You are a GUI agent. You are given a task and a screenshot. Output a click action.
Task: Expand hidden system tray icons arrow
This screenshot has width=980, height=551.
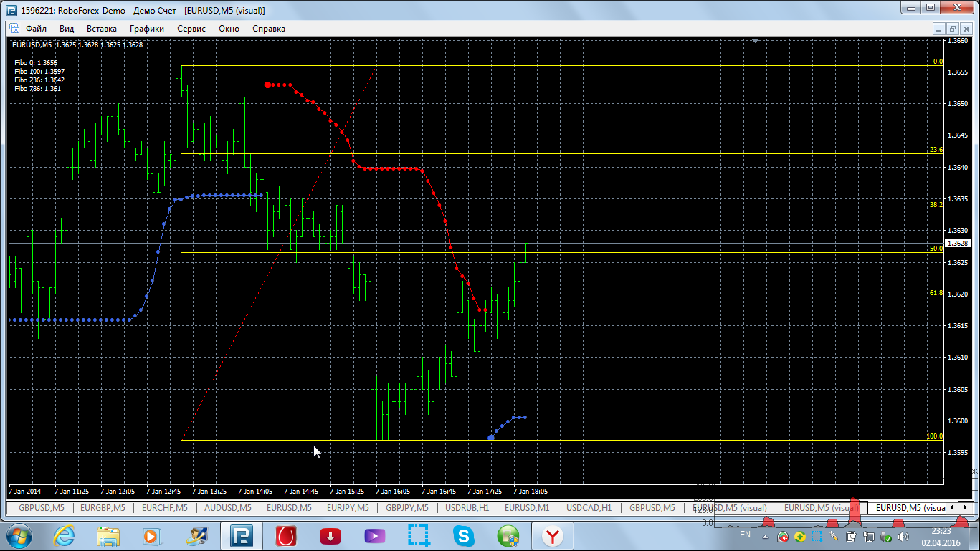[766, 536]
